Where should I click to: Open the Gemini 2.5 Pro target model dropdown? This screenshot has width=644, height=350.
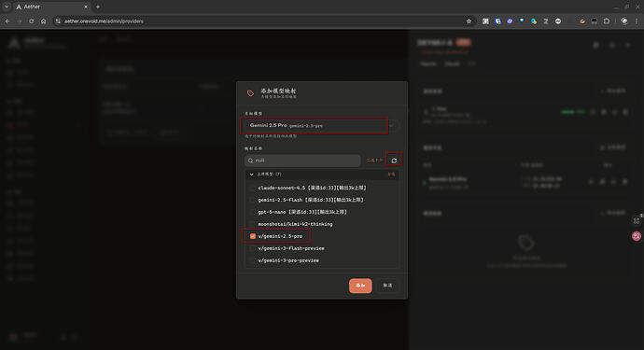click(x=321, y=126)
